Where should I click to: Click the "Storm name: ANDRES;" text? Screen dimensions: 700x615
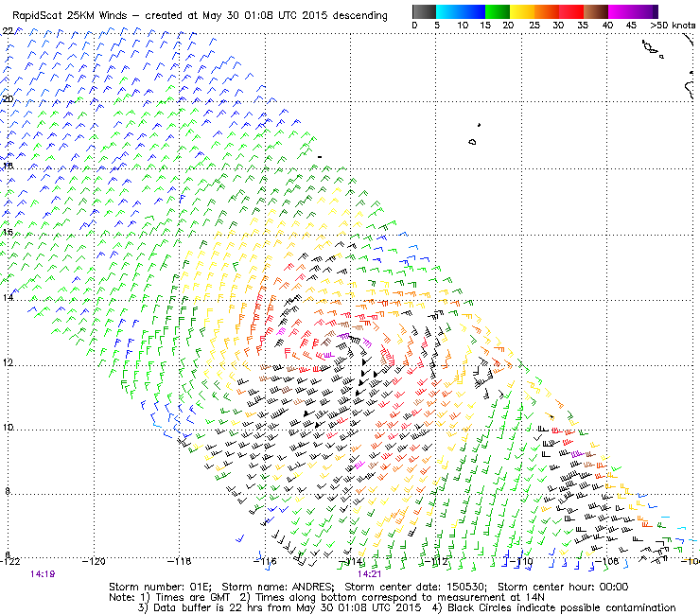click(278, 587)
